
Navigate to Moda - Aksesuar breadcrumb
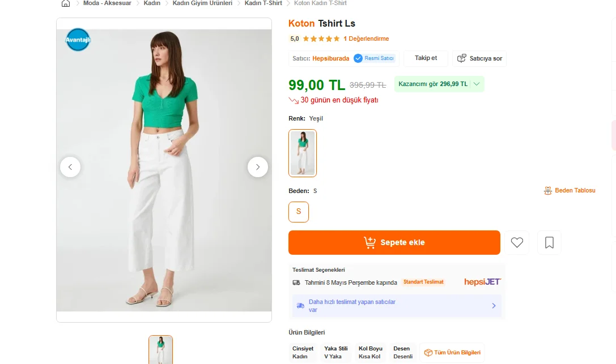point(107,3)
